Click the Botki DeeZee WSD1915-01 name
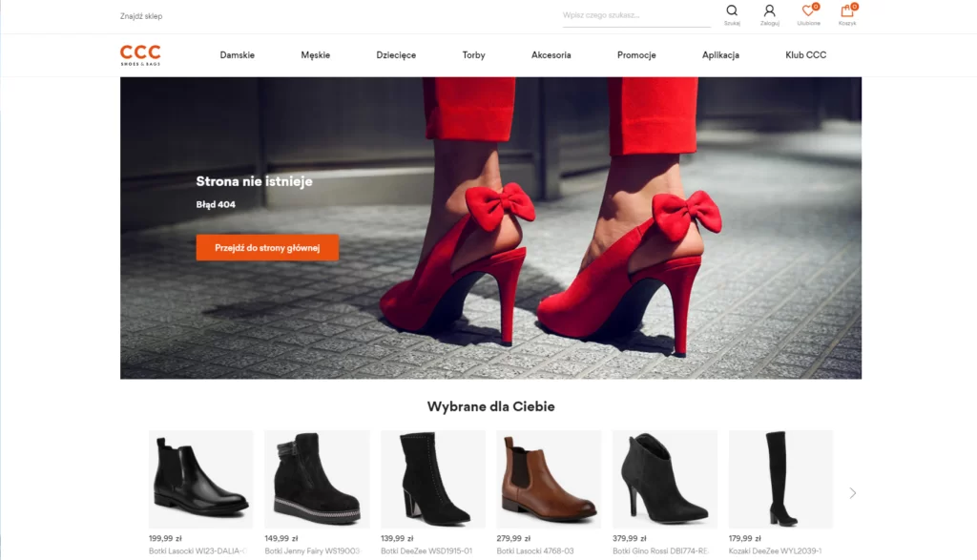Viewport: 977px width, 560px height. 426,550
